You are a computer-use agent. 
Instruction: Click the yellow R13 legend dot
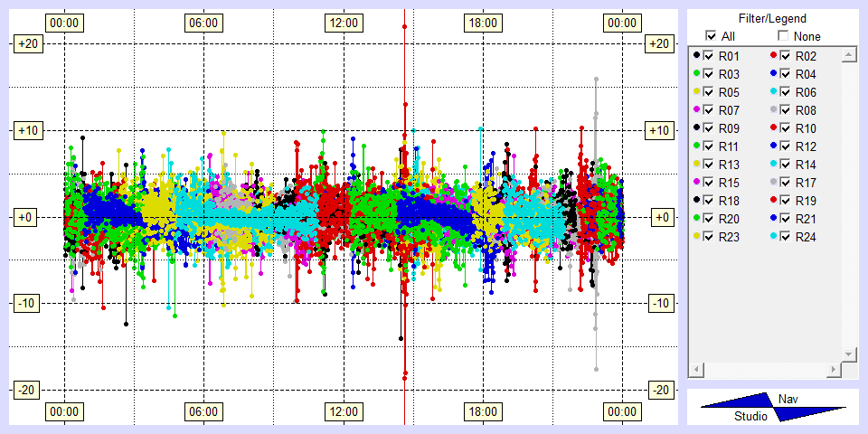click(x=696, y=165)
